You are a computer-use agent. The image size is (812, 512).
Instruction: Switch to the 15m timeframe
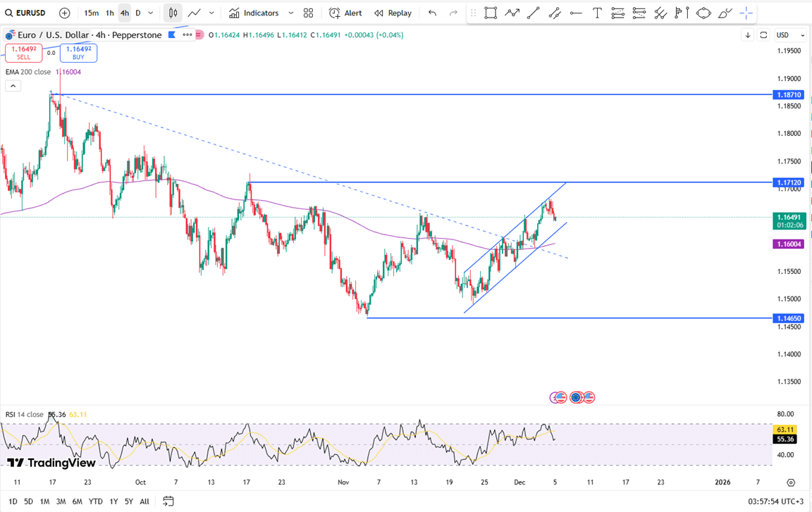91,13
